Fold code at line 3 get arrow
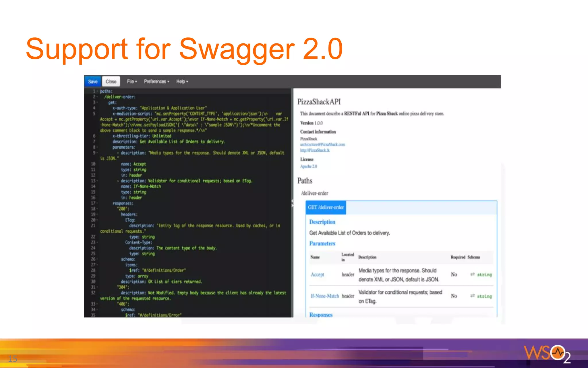The width and height of the screenshot is (588, 368). (98, 102)
